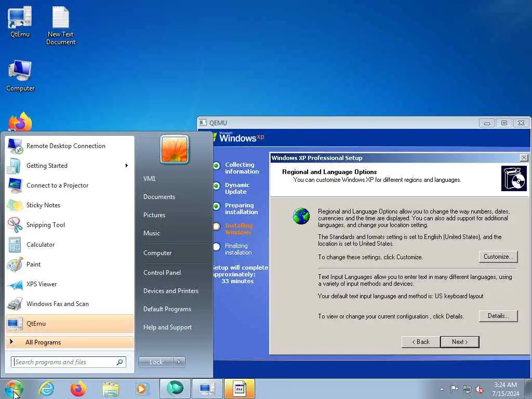Open Help and Support

(x=167, y=327)
